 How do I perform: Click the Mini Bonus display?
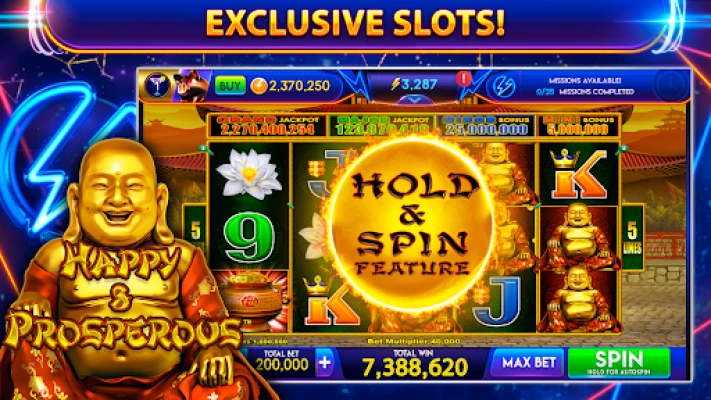tap(577, 126)
